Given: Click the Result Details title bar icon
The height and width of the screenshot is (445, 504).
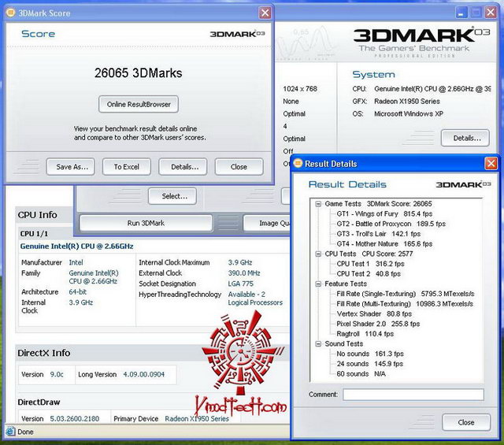Looking at the screenshot, I should point(298,163).
